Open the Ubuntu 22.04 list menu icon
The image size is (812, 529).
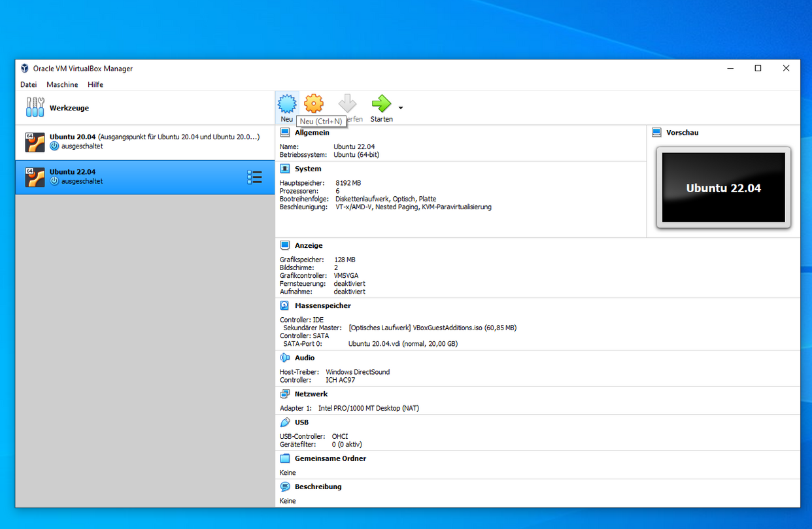tap(254, 177)
